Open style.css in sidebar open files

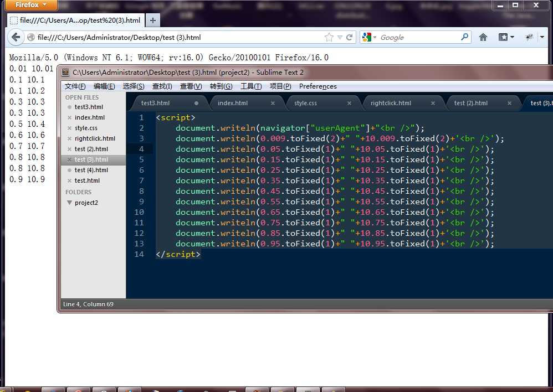coord(86,128)
